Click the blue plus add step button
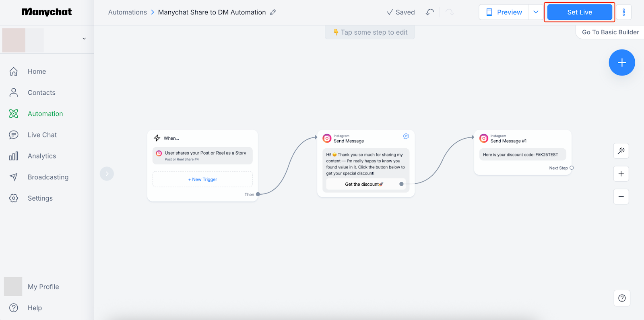 [x=621, y=62]
